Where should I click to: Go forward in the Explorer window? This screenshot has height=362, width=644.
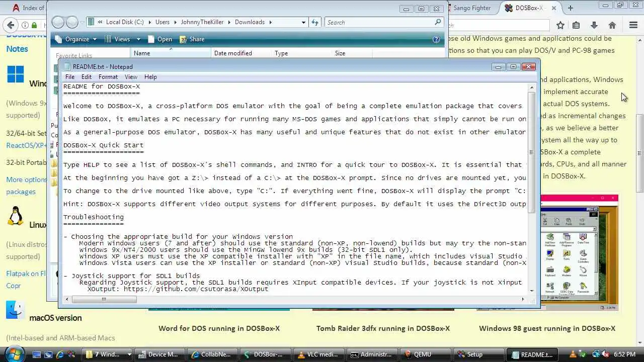[72, 22]
